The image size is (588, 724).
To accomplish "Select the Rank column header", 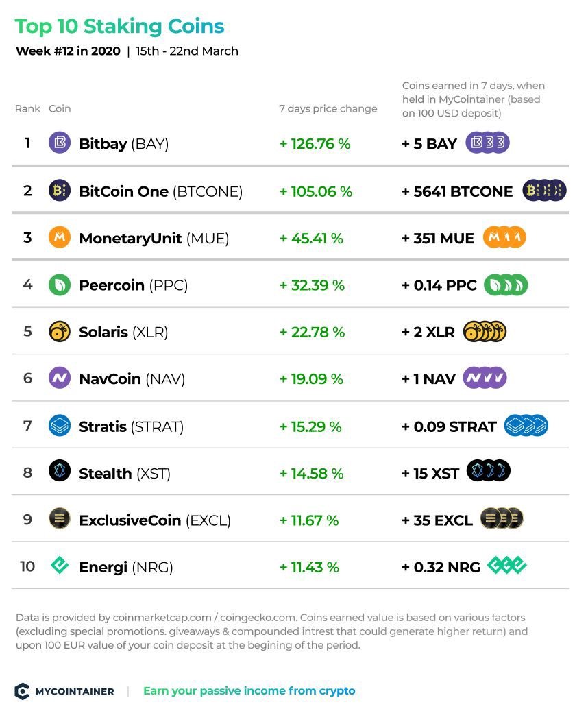I will click(27, 108).
